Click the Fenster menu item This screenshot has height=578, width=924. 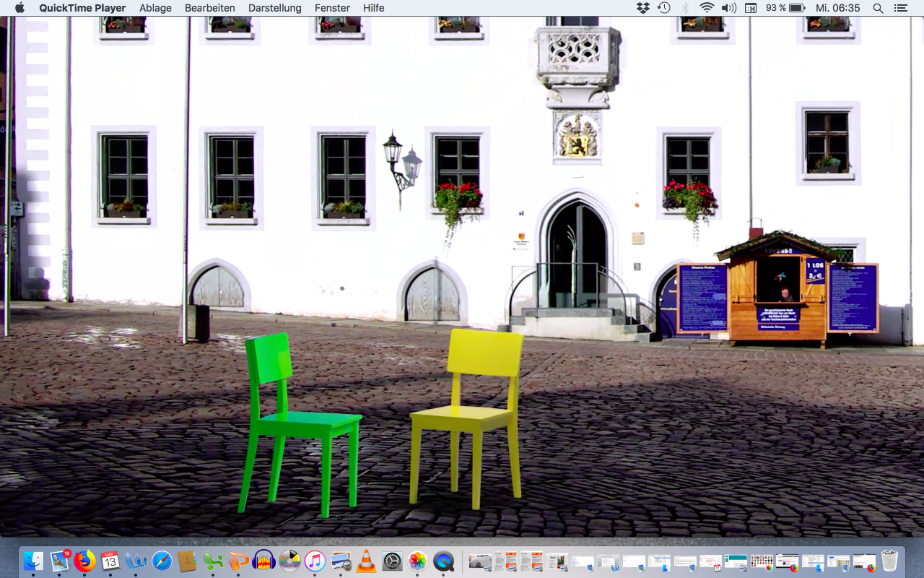pyautogui.click(x=332, y=8)
